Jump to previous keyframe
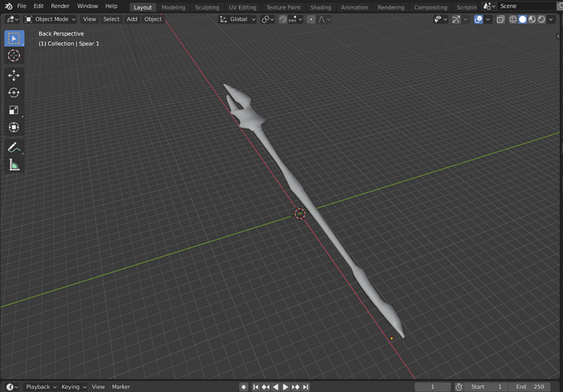The width and height of the screenshot is (563, 392). 265,386
